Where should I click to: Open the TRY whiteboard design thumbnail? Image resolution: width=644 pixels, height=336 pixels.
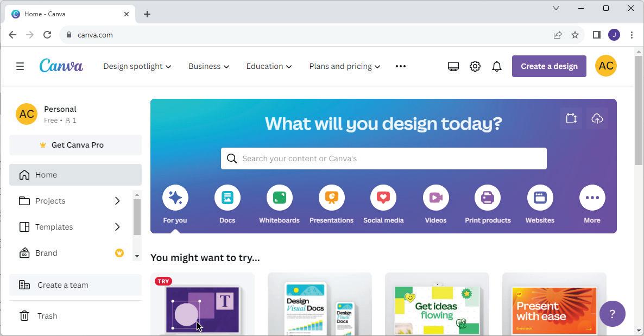[x=203, y=304]
